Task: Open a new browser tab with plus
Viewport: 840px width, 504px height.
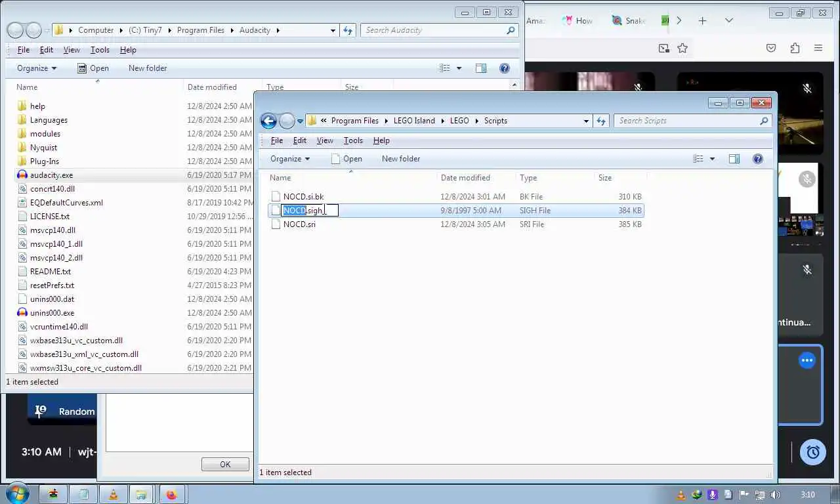Action: [x=702, y=21]
